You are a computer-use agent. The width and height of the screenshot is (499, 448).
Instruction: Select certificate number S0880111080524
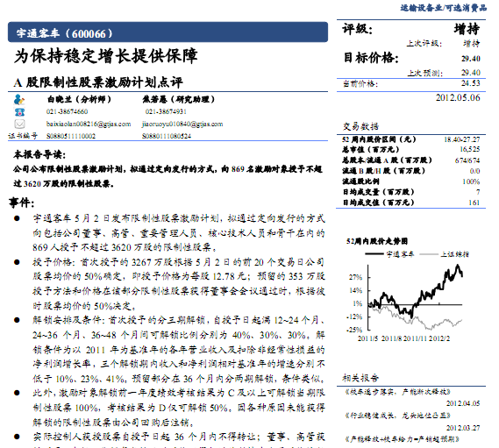[167, 136]
